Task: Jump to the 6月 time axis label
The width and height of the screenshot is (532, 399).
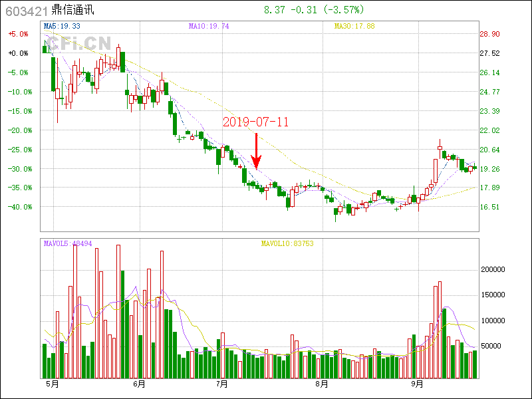Action: 139,384
